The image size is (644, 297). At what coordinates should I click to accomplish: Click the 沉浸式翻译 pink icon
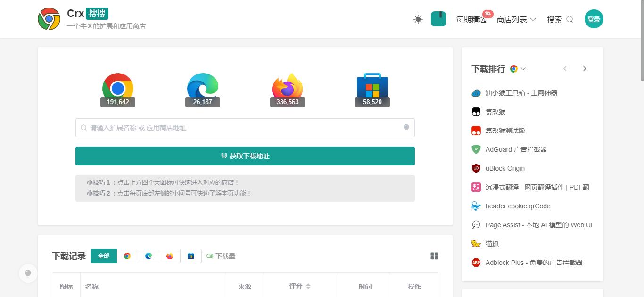pyautogui.click(x=476, y=187)
